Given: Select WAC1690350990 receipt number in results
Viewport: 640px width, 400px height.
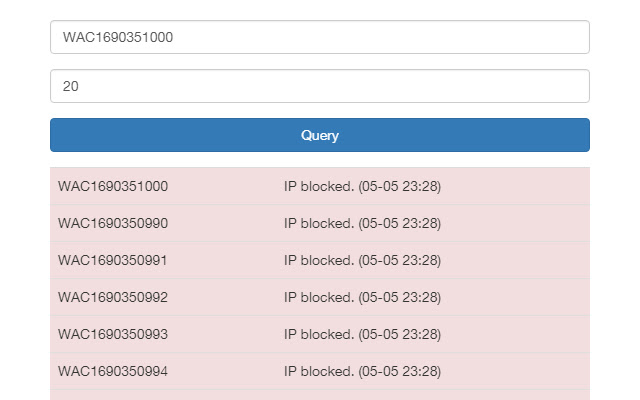Looking at the screenshot, I should pos(113,223).
